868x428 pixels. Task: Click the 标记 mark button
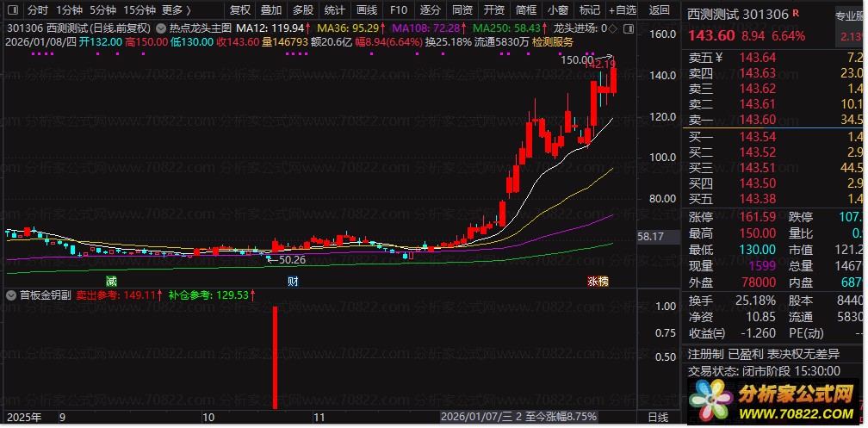590,10
